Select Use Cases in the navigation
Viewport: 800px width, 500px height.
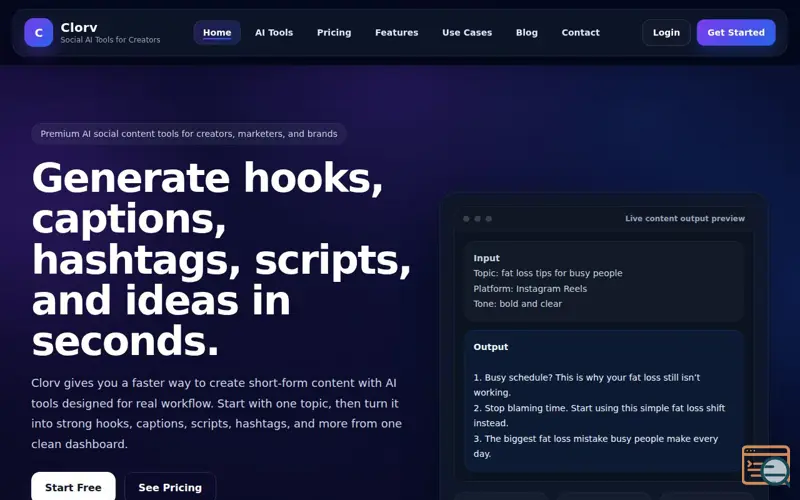467,33
